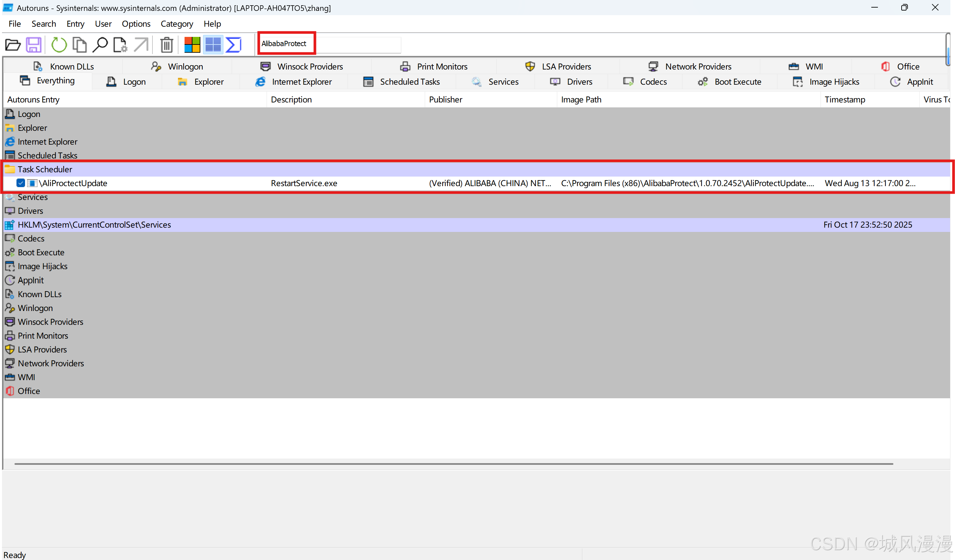The height and width of the screenshot is (560, 955).
Task: Click the Save toolbar icon
Action: pos(33,45)
